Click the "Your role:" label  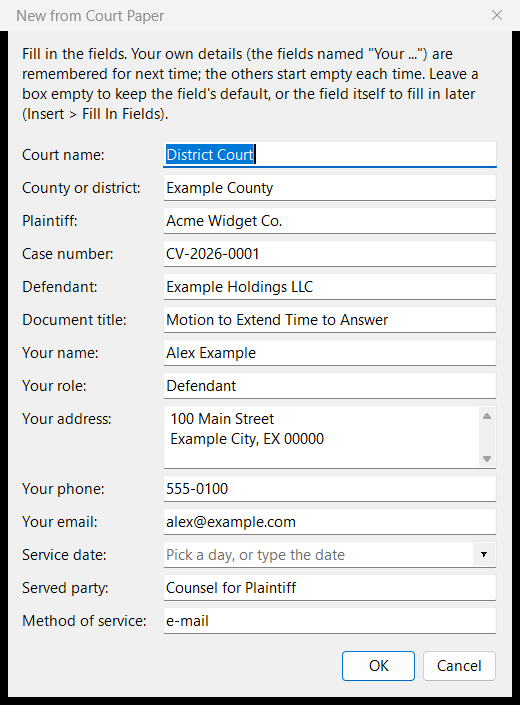(54, 385)
